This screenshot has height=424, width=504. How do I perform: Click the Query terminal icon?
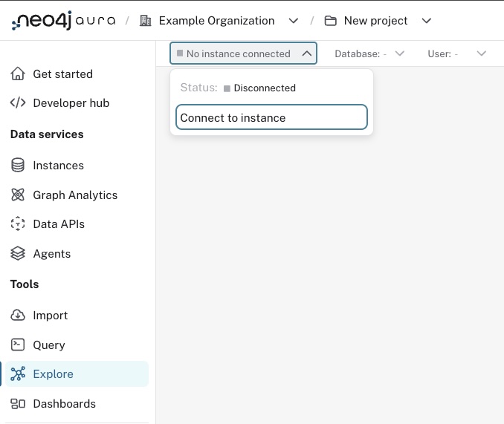tap(18, 345)
